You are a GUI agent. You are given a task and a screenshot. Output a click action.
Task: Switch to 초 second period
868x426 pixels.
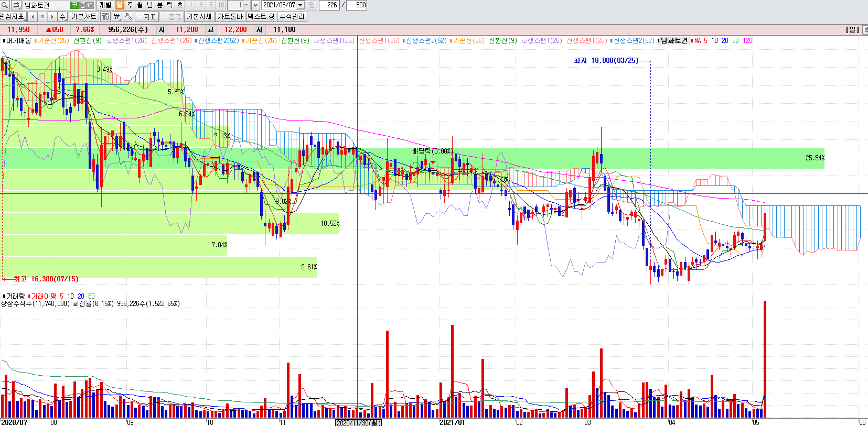(x=179, y=5)
